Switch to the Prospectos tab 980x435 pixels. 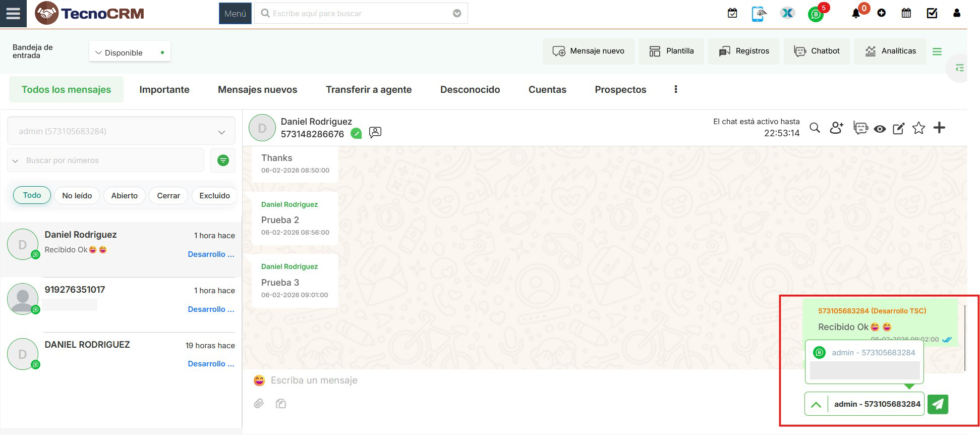click(620, 90)
